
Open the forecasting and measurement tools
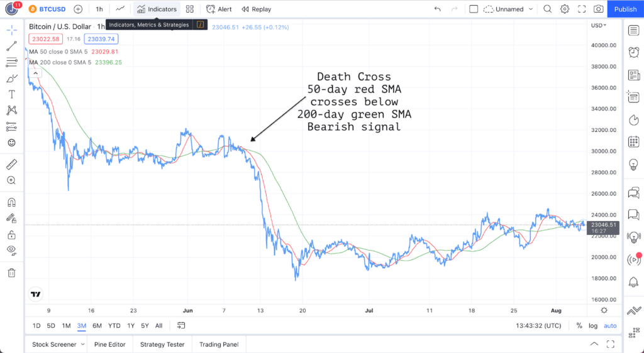pos(11,127)
